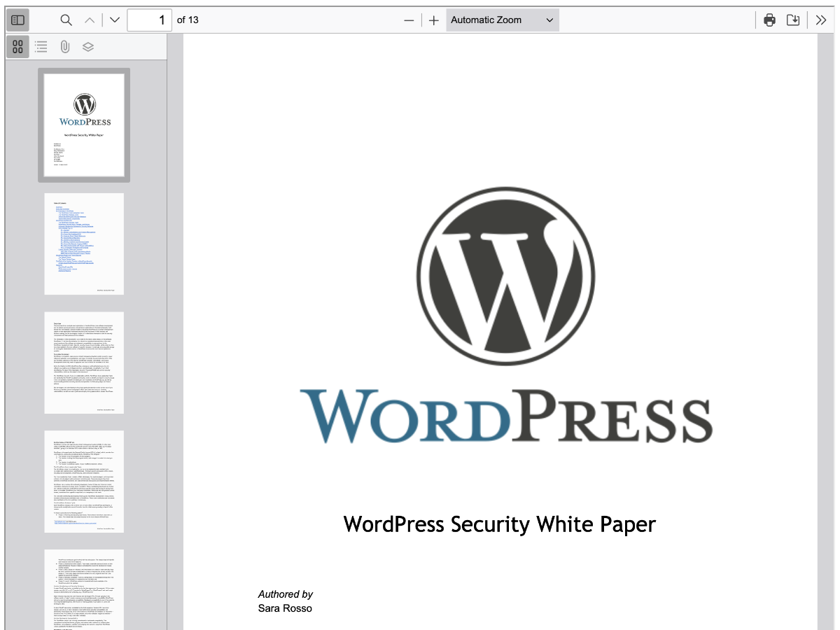Show attachments view paperclip
This screenshot has width=840, height=630.
(x=64, y=47)
